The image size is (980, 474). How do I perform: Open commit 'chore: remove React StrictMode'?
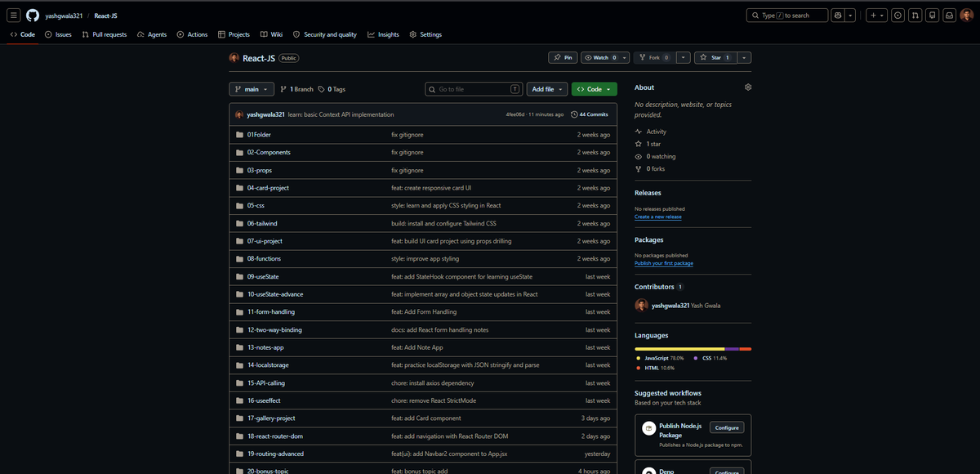click(x=433, y=400)
